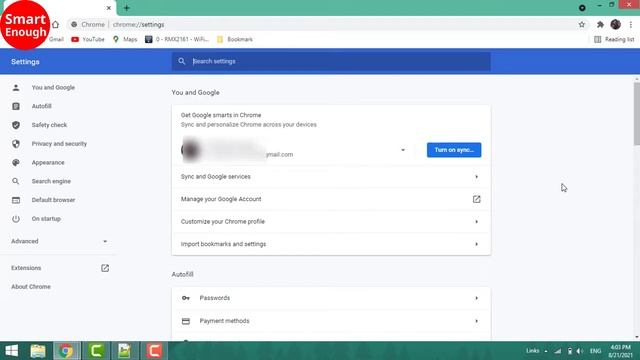
Task: Click the Chrome icon in the taskbar
Action: [66, 351]
